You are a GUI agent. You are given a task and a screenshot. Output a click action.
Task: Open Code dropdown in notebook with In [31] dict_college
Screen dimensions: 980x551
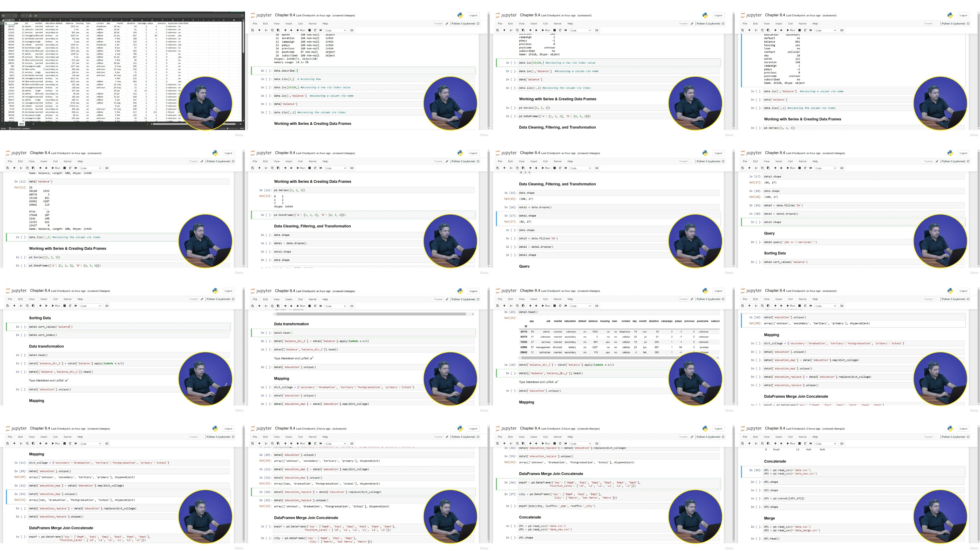[91, 443]
